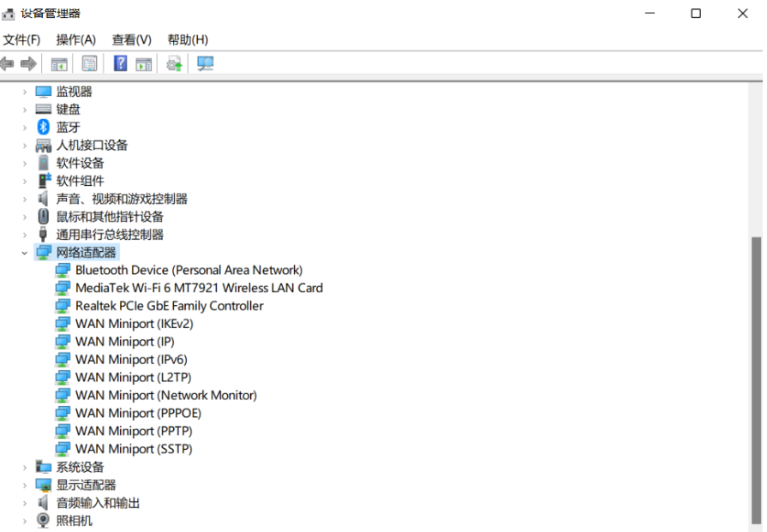Open the Properties toolbar icon
767x532 pixels.
click(89, 63)
